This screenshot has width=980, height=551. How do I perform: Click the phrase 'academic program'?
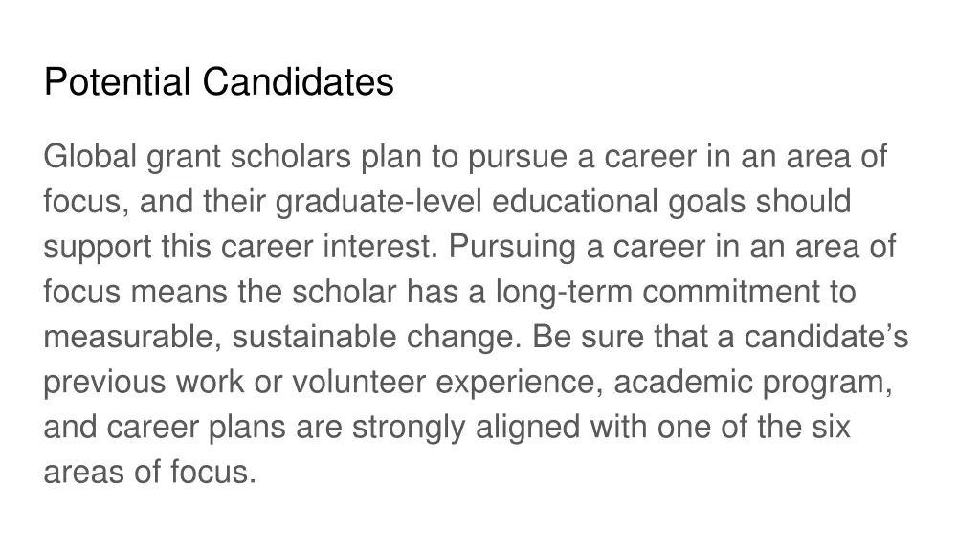753,383
